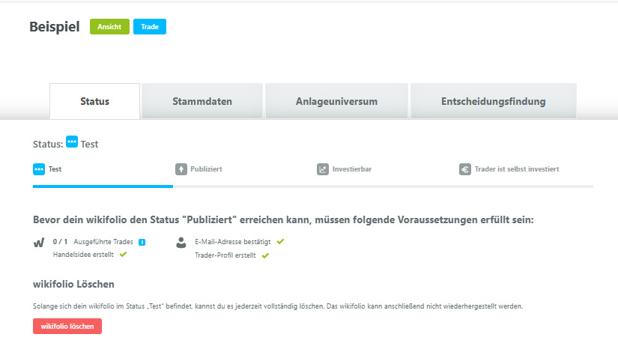Click the Ausgeführte Trades text
The width and height of the screenshot is (618, 364).
point(103,242)
